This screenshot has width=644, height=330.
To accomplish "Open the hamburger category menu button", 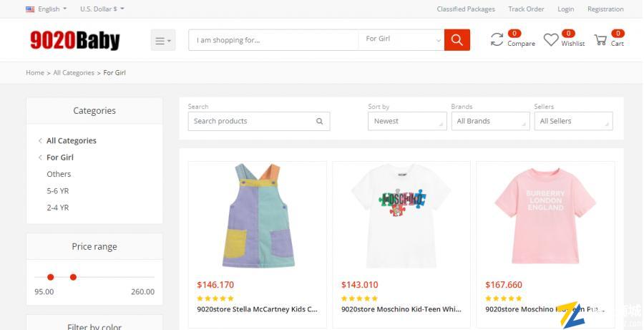I will 163,40.
